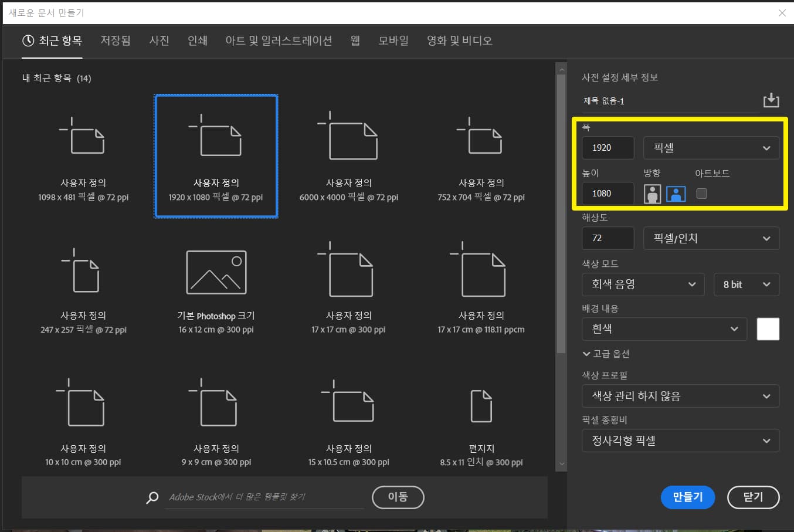794x532 pixels.
Task: Click the clock icon of 최근 항목 tab
Action: pos(28,40)
